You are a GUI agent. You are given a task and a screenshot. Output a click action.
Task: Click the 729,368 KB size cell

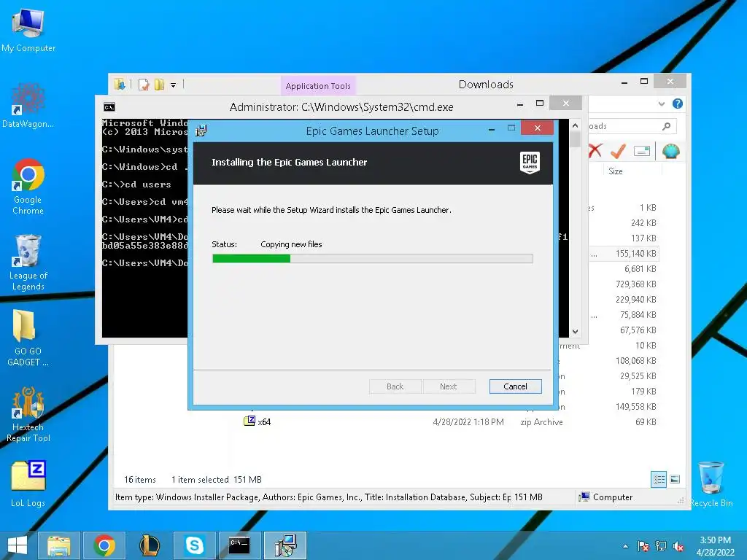click(x=635, y=284)
